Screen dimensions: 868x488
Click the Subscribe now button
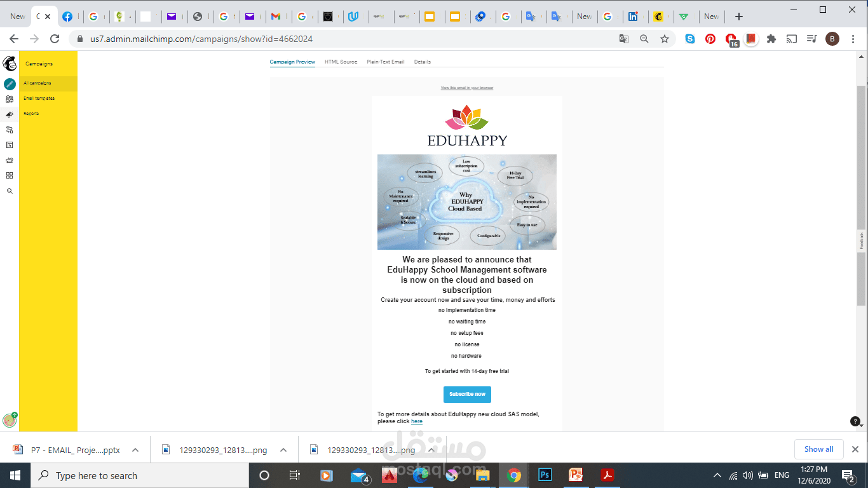coord(467,394)
